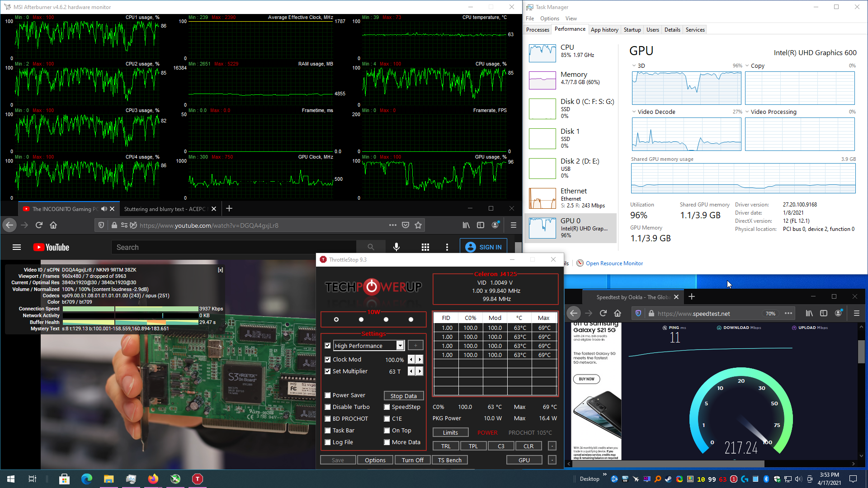This screenshot has height=488, width=868.
Task: Click YouTube SIGN IN button
Action: click(x=484, y=247)
